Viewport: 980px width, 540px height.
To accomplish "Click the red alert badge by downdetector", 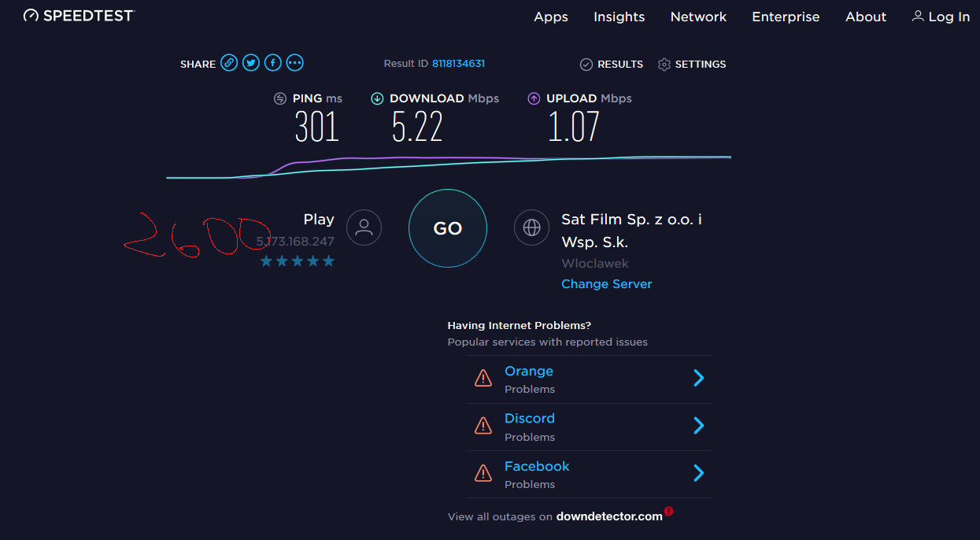I will (669, 511).
